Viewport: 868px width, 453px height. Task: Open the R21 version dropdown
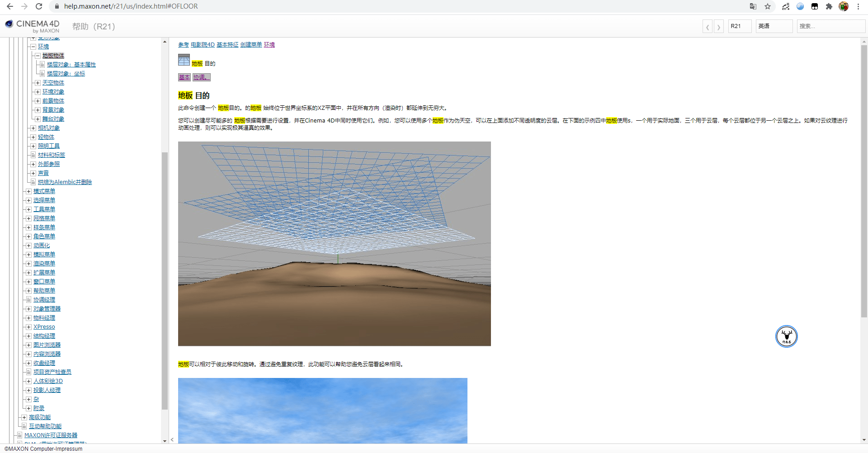740,26
